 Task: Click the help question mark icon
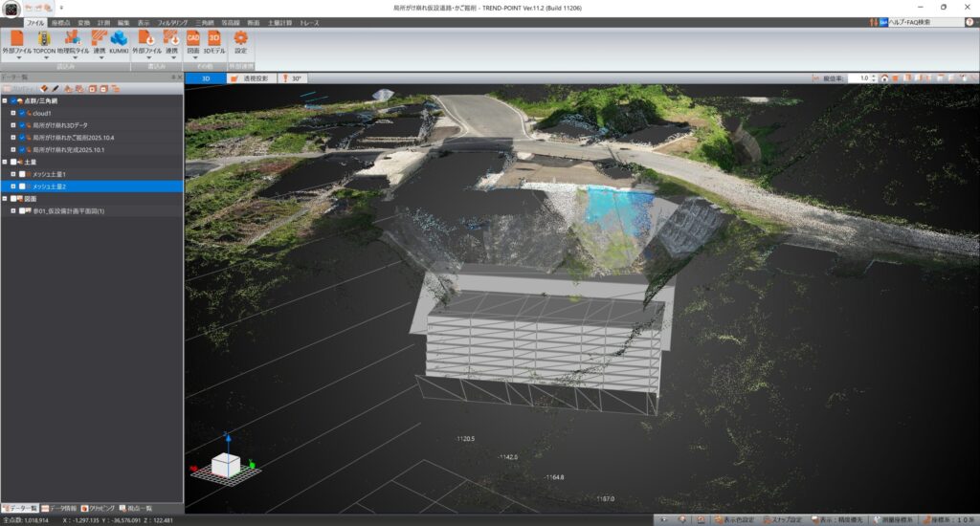[970, 22]
